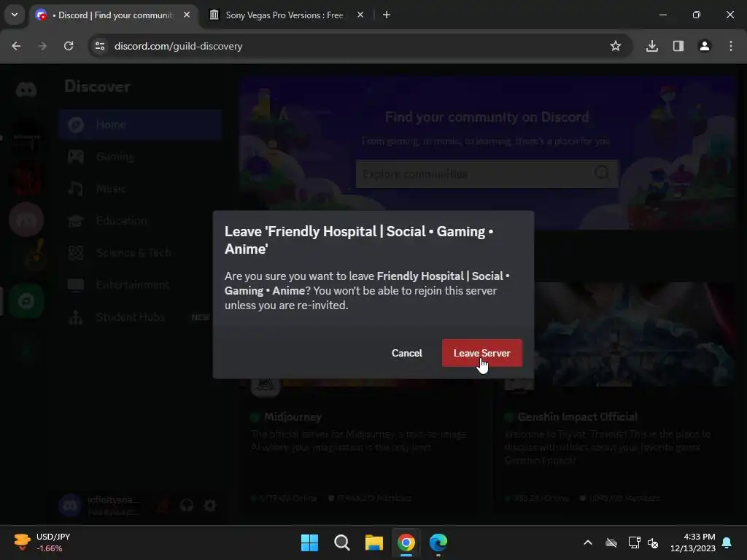The height and width of the screenshot is (560, 747).
Task: Expand the tab search dropdown arrow
Action: pos(15,15)
